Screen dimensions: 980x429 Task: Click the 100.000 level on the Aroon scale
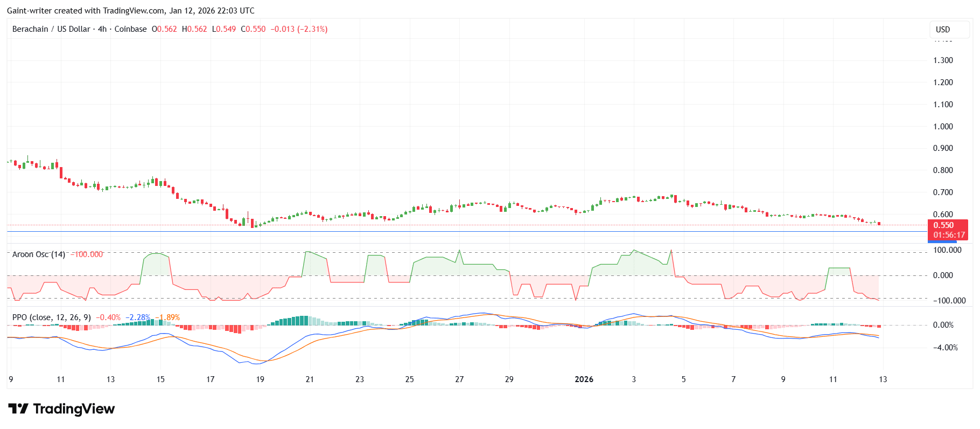pyautogui.click(x=948, y=250)
